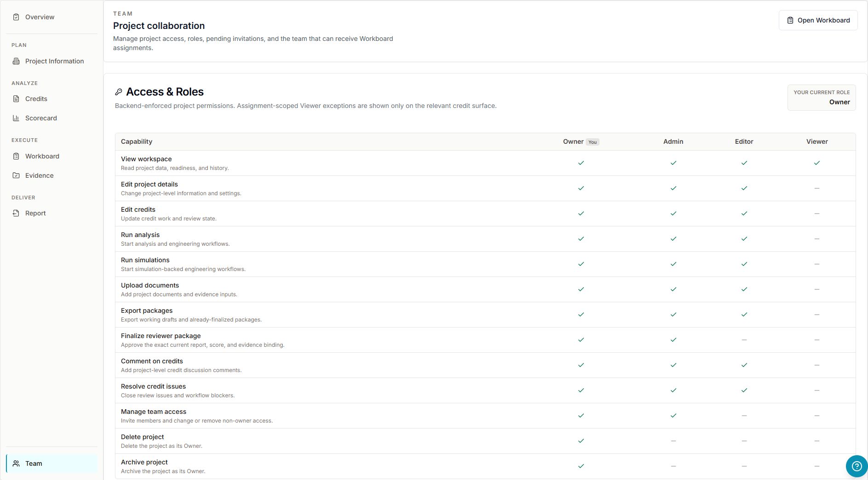Open the Scorecard view
Image resolution: width=868 pixels, height=480 pixels.
[x=52, y=118]
